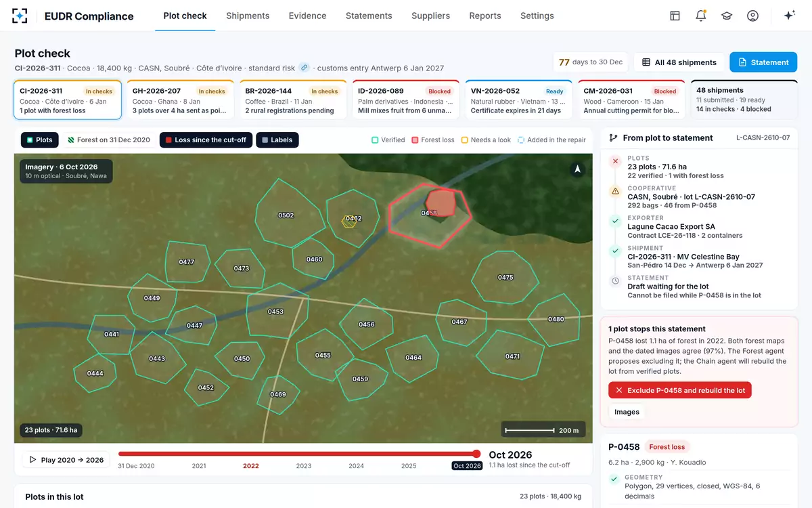Viewport: 812px width, 508px height.
Task: Click lot number L-CASN-2610-07
Action: tap(763, 137)
